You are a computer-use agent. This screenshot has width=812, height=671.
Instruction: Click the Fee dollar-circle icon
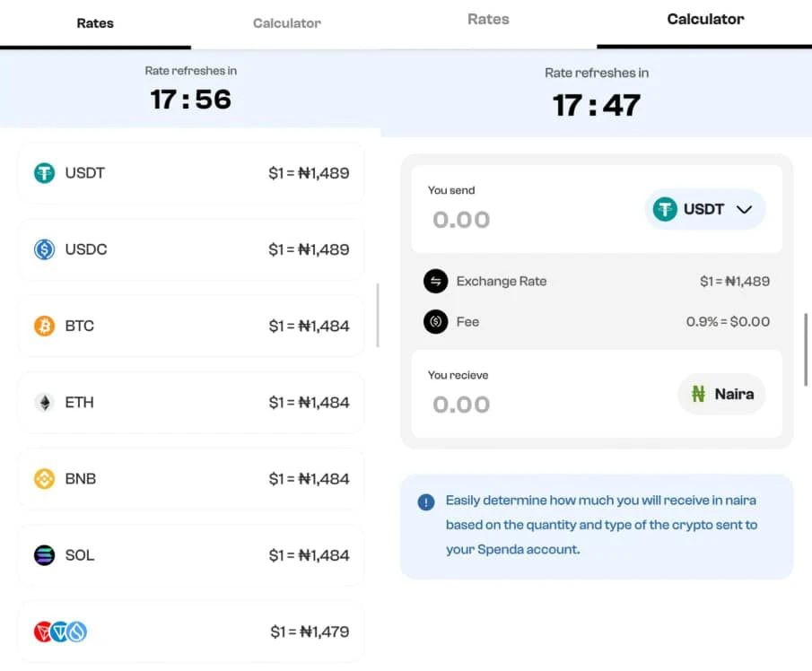435,321
